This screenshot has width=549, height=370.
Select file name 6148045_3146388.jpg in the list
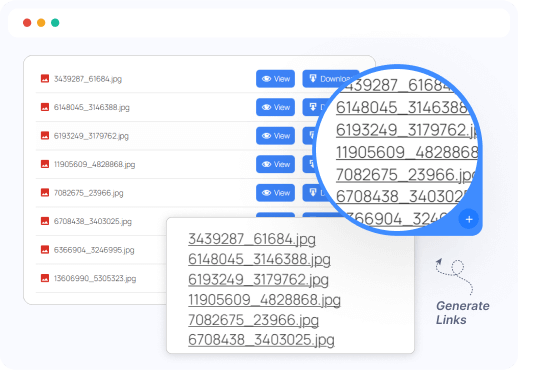click(92, 107)
